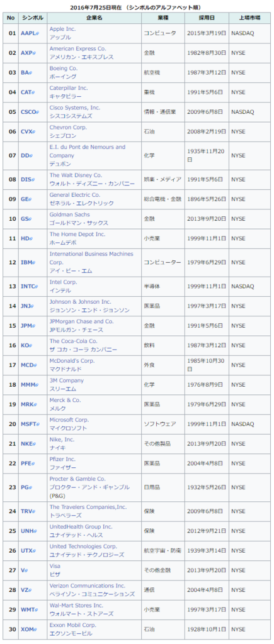274x644 pixels.
Task: Click Caterpillar Inc. company name
Action: click(x=68, y=88)
